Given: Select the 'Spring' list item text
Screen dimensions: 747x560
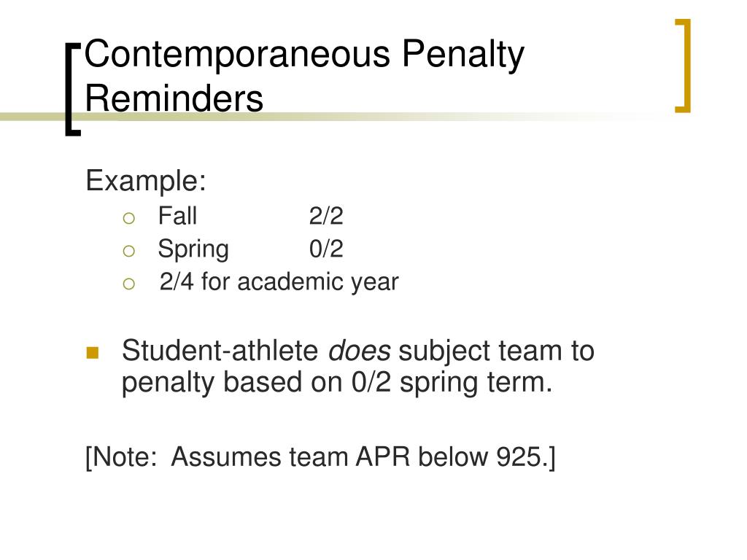Looking at the screenshot, I should pos(193,249).
